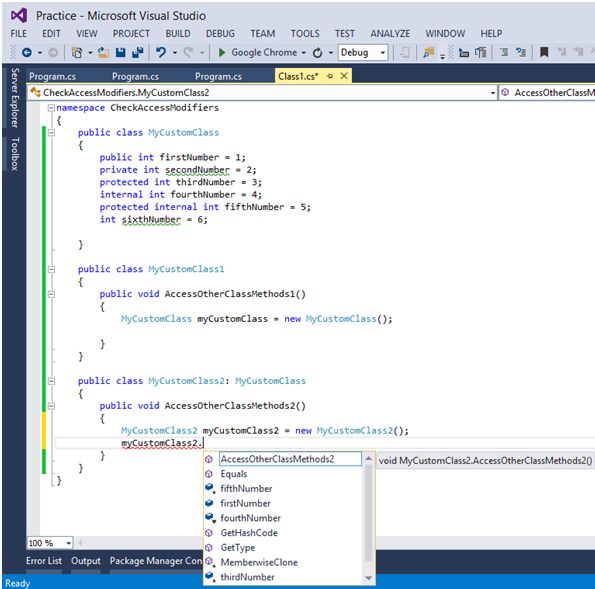Open the BUILD menu
The image size is (595, 589).
point(178,34)
